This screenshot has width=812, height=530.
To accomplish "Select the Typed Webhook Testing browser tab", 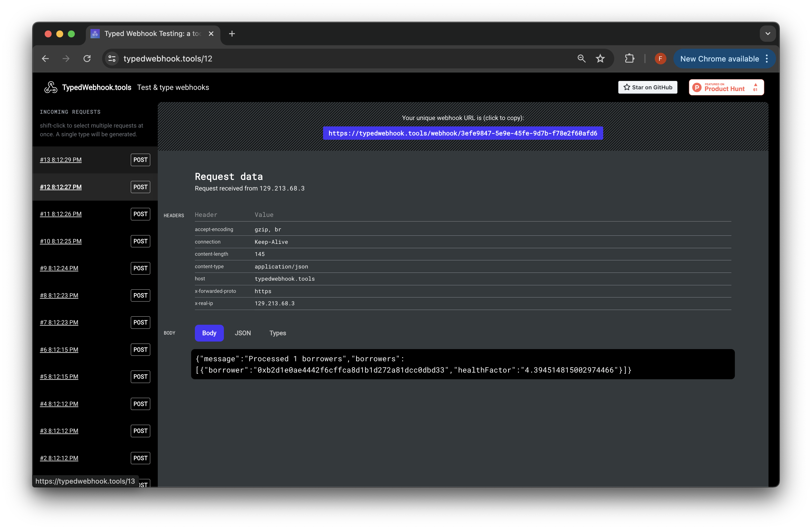I will point(153,34).
